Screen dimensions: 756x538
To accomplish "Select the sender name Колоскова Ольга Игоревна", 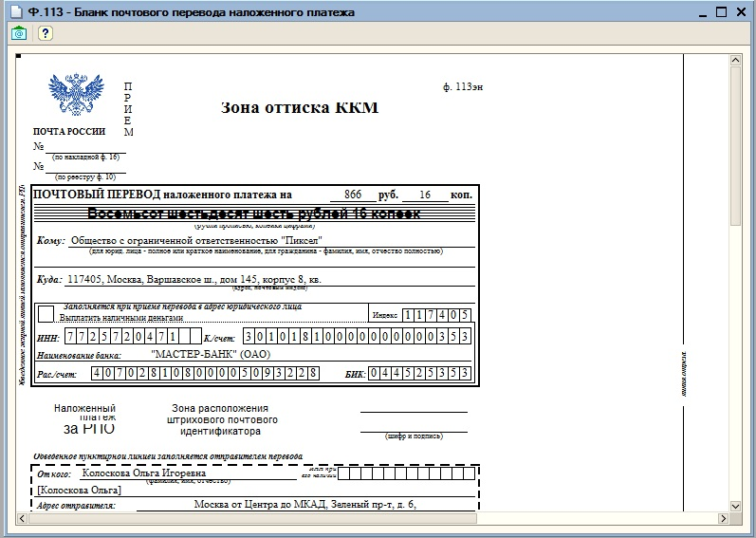I will (x=144, y=472).
